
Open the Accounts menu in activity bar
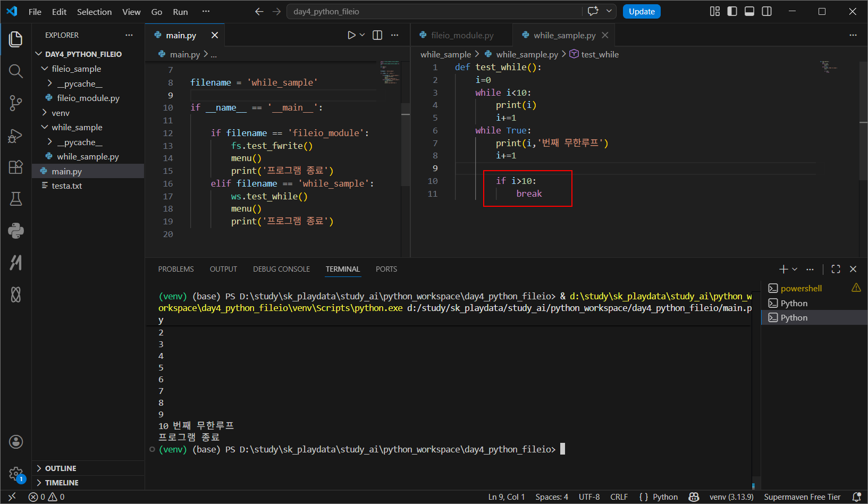pos(16,442)
